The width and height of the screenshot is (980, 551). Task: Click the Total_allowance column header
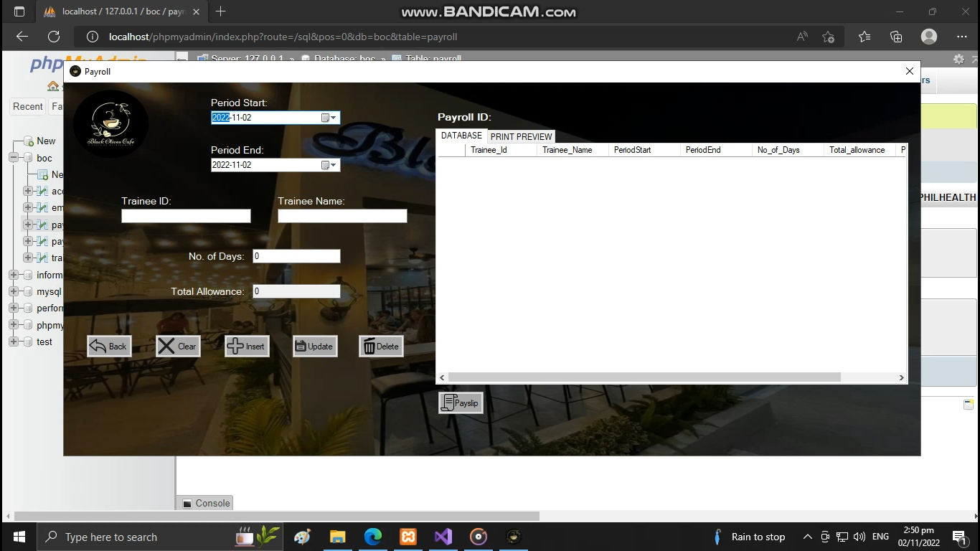pyautogui.click(x=859, y=150)
